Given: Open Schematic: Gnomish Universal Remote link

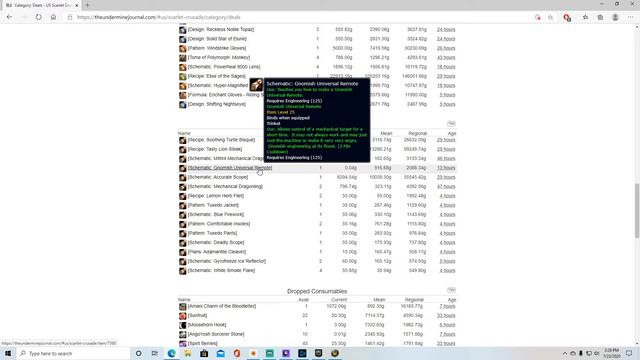Looking at the screenshot, I should [x=230, y=168].
